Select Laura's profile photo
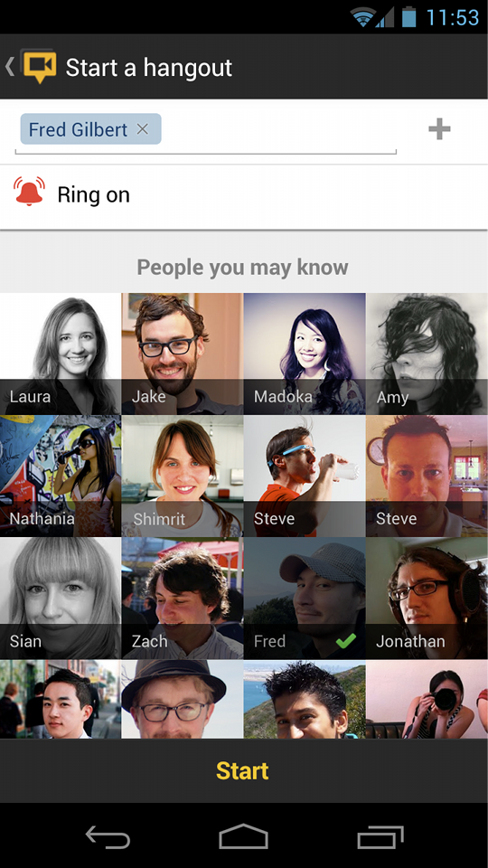Screen dimensions: 488x868 [x=61, y=354]
